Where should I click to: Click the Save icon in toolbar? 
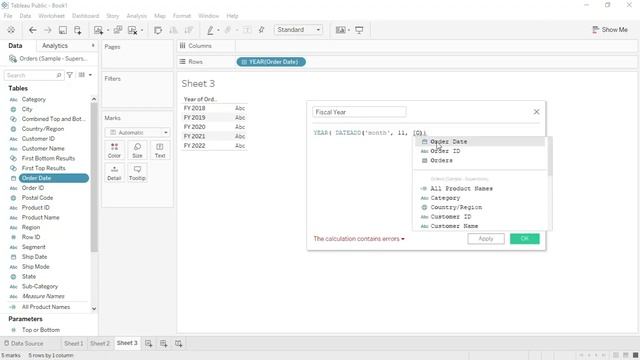pos(63,30)
